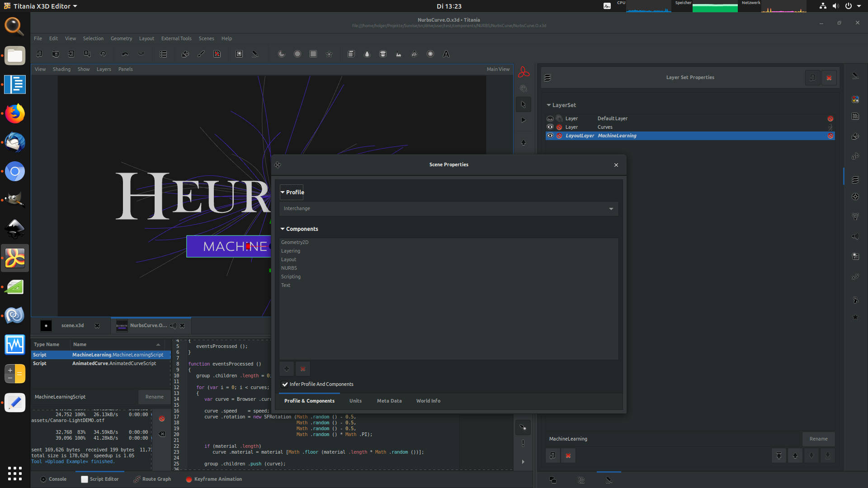
Task: Toggle visibility eye of MachineLearning layer
Action: tap(550, 136)
